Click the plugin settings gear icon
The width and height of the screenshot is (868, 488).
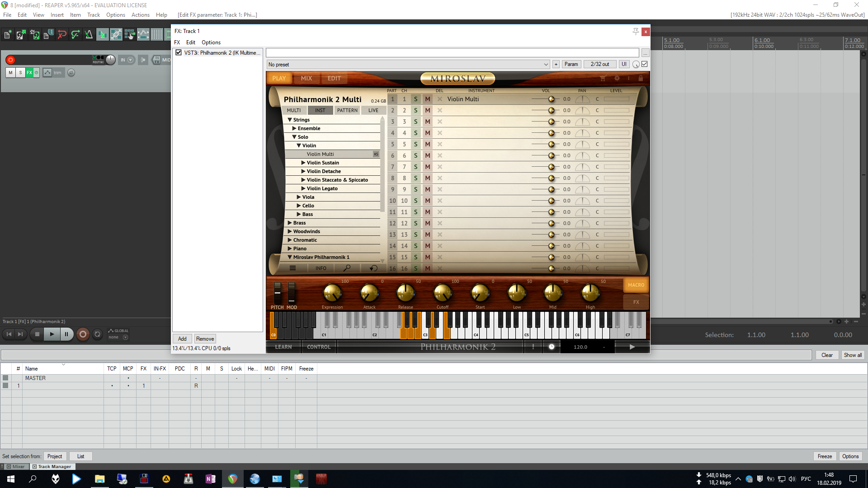click(x=617, y=78)
